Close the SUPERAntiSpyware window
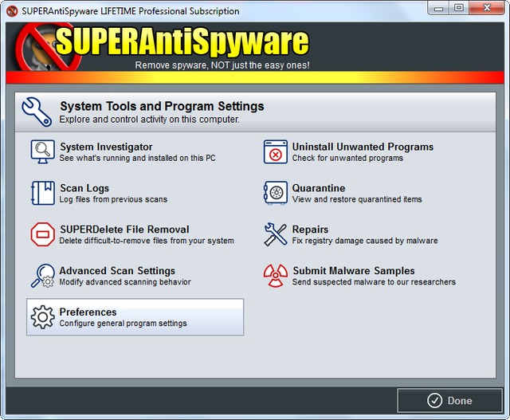The height and width of the screenshot is (420, 510). tap(487, 8)
